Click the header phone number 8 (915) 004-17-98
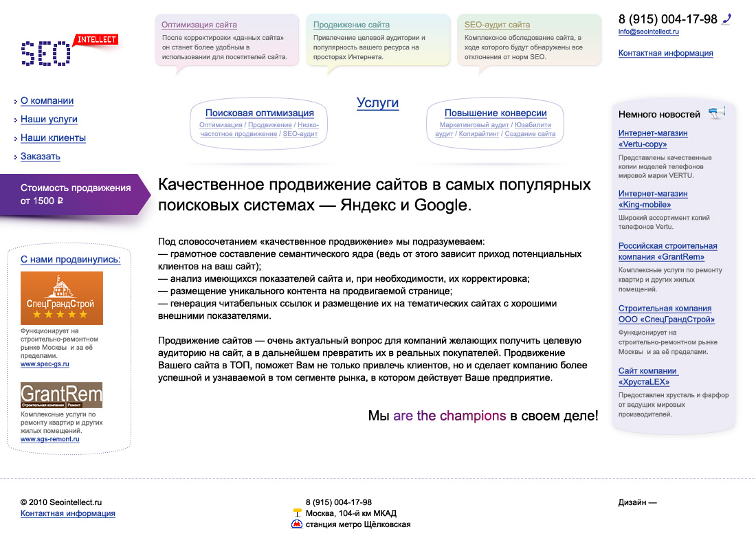The width and height of the screenshot is (756, 536). click(668, 19)
